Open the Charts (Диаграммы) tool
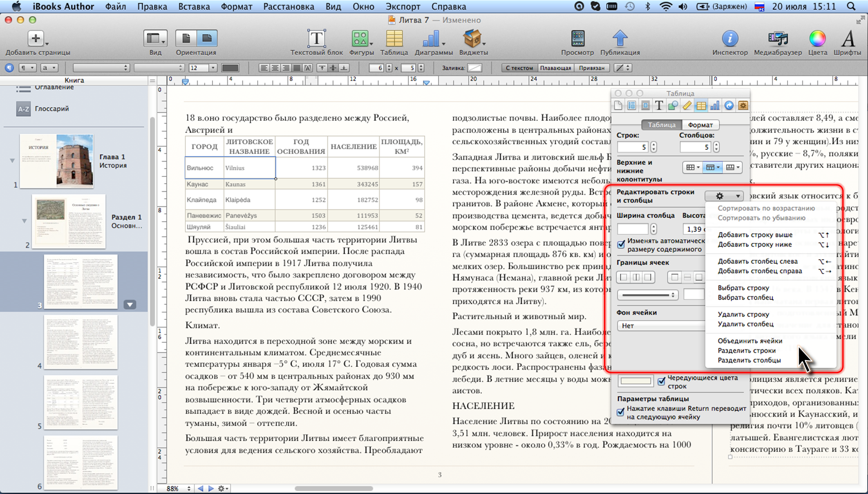The image size is (868, 494). point(431,39)
